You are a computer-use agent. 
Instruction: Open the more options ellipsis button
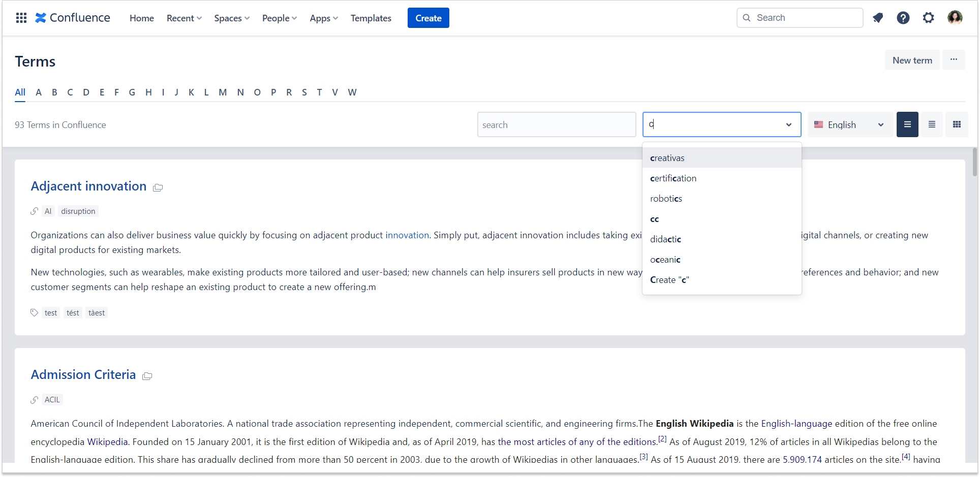coord(954,60)
